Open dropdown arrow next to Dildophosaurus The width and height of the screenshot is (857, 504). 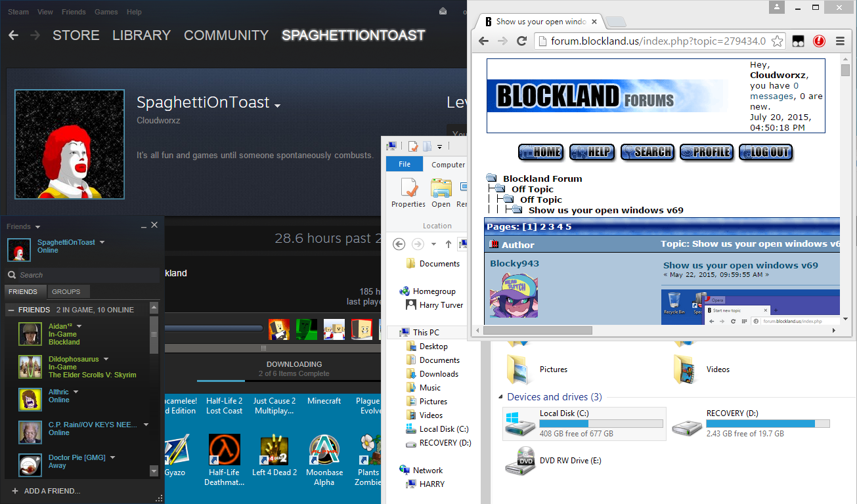[106, 359]
